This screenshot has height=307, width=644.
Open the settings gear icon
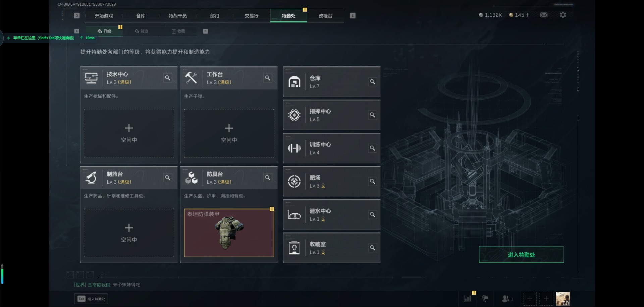pyautogui.click(x=563, y=15)
